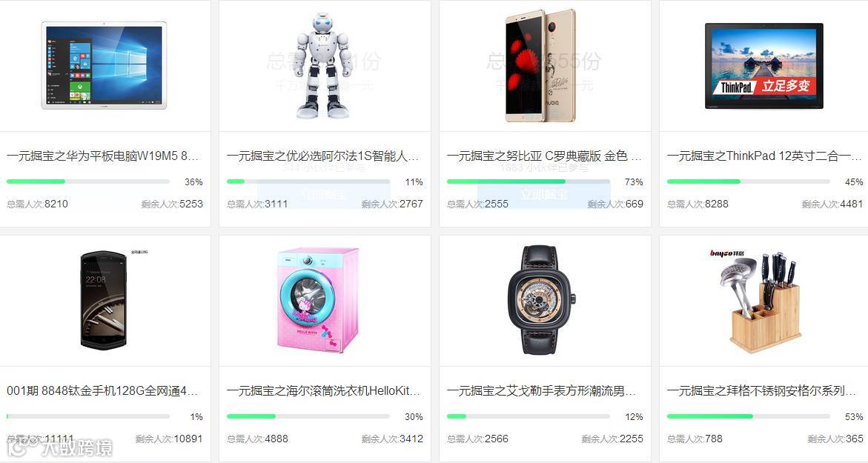This screenshot has height=463, width=868.
Task: Open the ThinkPad 12英寸二合一 title link
Action: click(764, 156)
